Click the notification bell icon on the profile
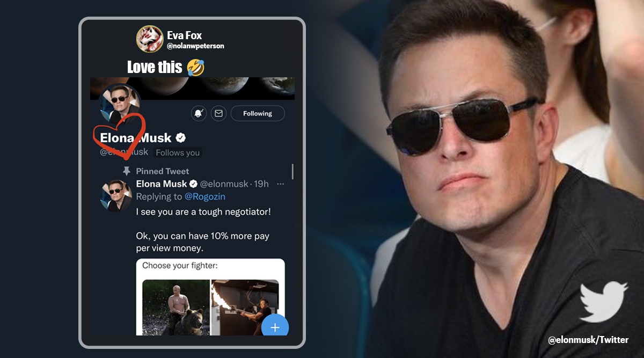Image resolution: width=644 pixels, height=358 pixels. [x=199, y=113]
